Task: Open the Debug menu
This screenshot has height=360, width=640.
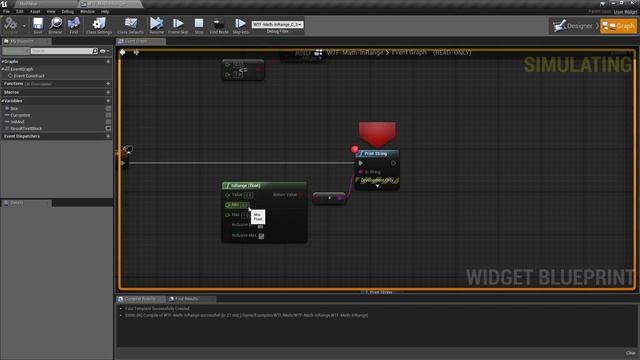Action: 68,11
